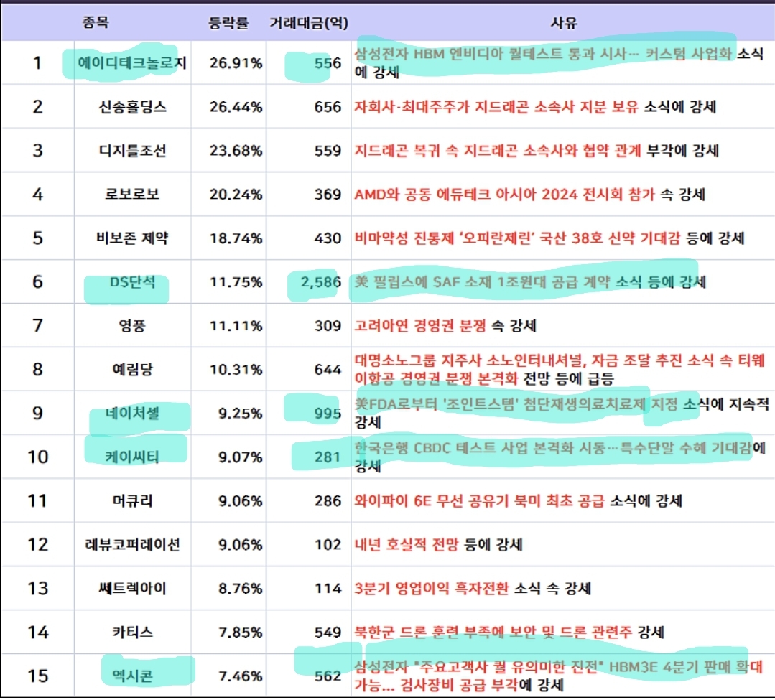The image size is (775, 700).
Task: Click the reason about FDA 조인트스템 지정
Action: 562,413
